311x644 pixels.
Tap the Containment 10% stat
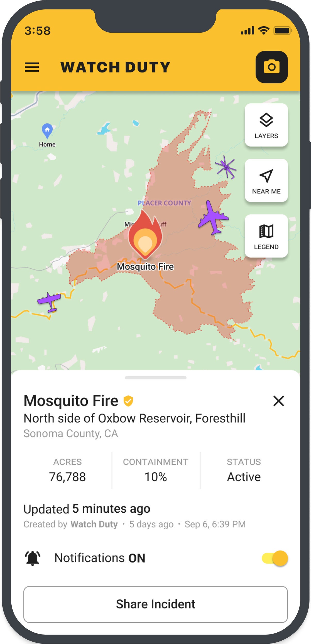[x=156, y=470]
